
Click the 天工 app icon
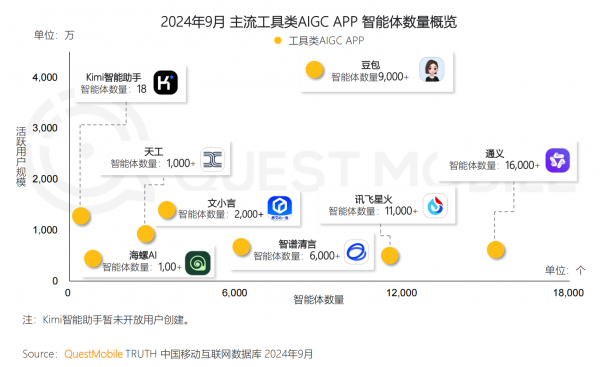pos(213,160)
